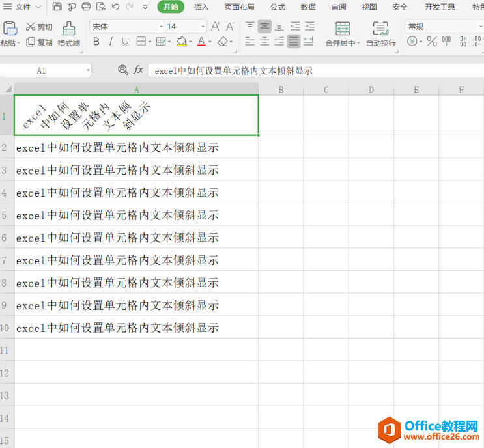Expand the borders dropdown arrow
484x448 pixels.
[150, 41]
